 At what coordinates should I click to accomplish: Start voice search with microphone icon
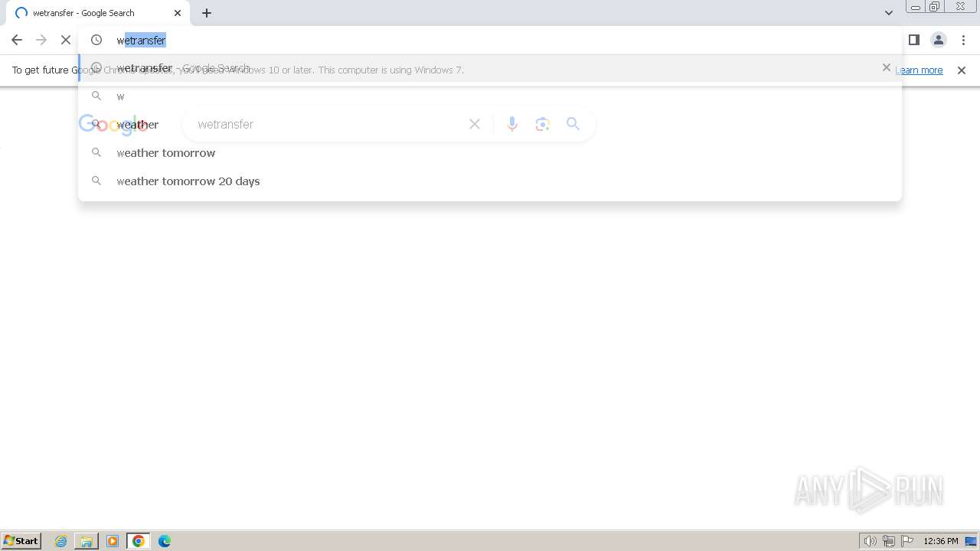(x=512, y=124)
